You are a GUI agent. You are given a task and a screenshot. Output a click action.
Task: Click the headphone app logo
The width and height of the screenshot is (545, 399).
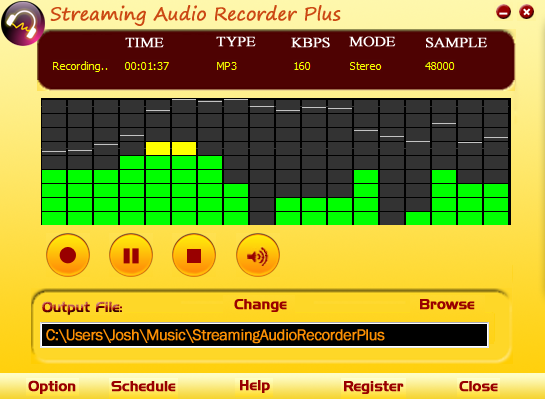(x=23, y=24)
